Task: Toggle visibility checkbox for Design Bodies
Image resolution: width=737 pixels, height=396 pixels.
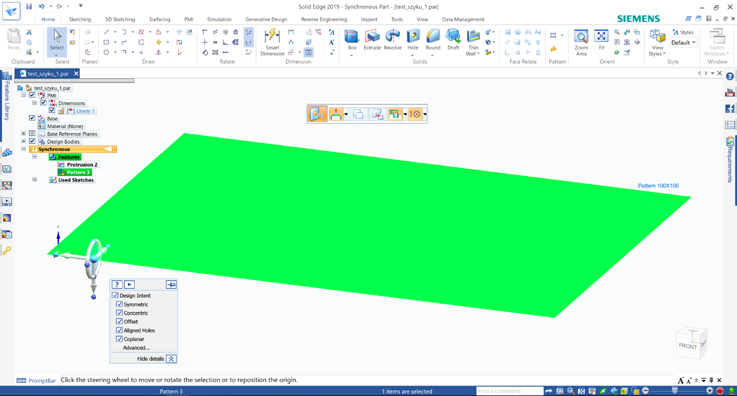Action: coord(32,141)
